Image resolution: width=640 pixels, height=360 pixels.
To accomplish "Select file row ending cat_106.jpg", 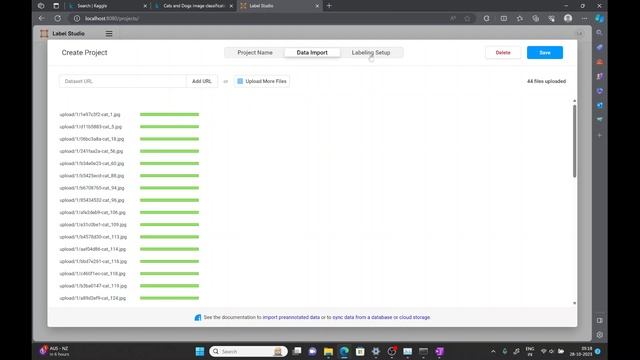I will coord(92,213).
